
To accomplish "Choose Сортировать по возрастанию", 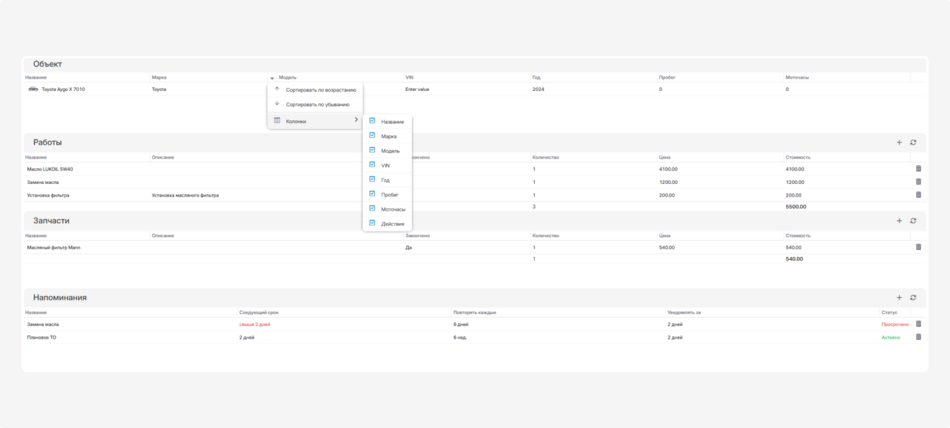I will pos(317,89).
